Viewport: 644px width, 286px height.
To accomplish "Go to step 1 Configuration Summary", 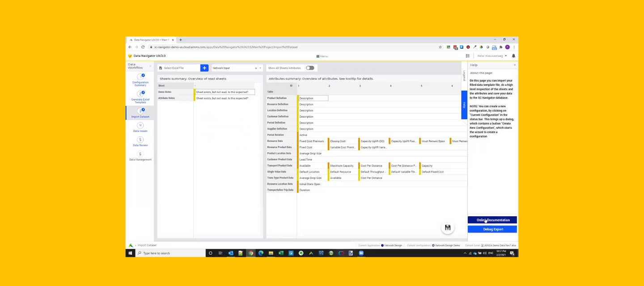I will pyautogui.click(x=140, y=80).
